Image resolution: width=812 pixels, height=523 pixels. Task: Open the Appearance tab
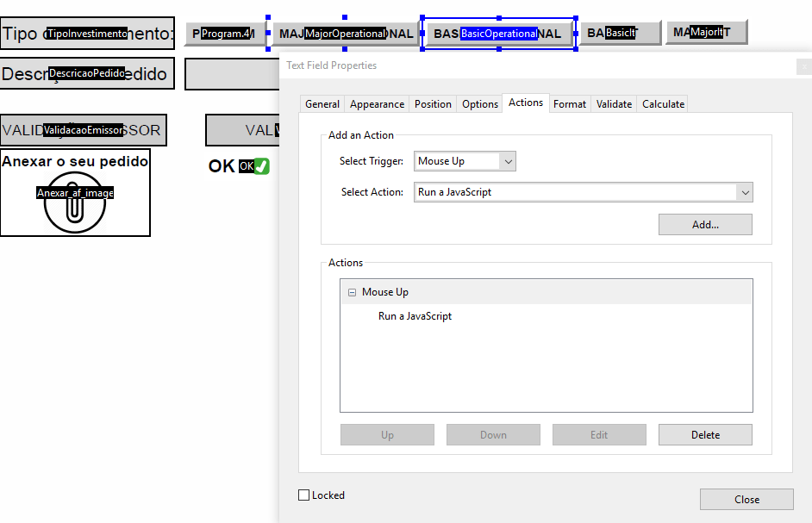click(376, 103)
